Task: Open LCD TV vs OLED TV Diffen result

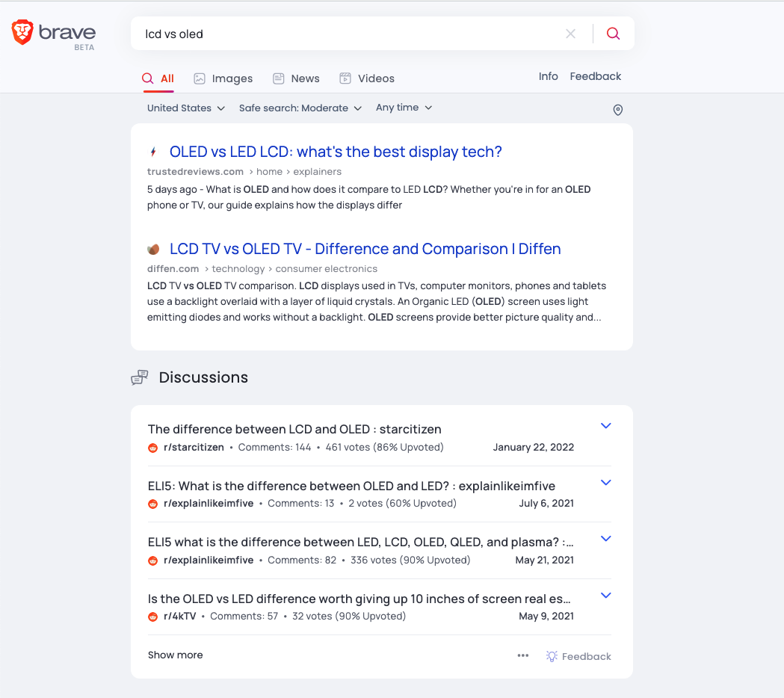Action: tap(365, 249)
